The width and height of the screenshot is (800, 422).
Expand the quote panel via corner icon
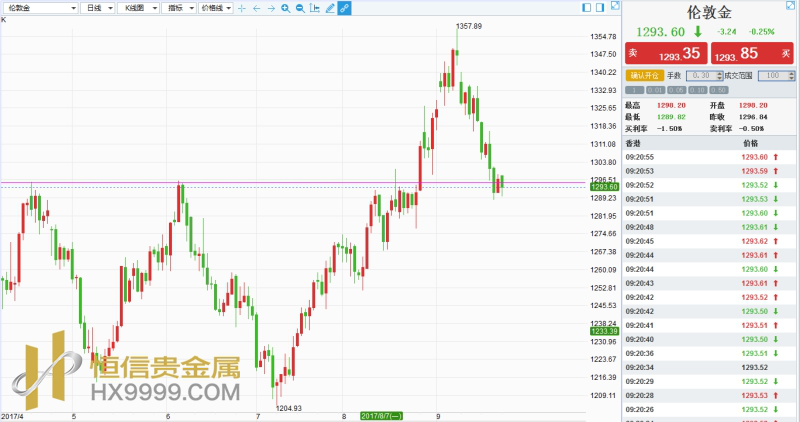pos(791,5)
